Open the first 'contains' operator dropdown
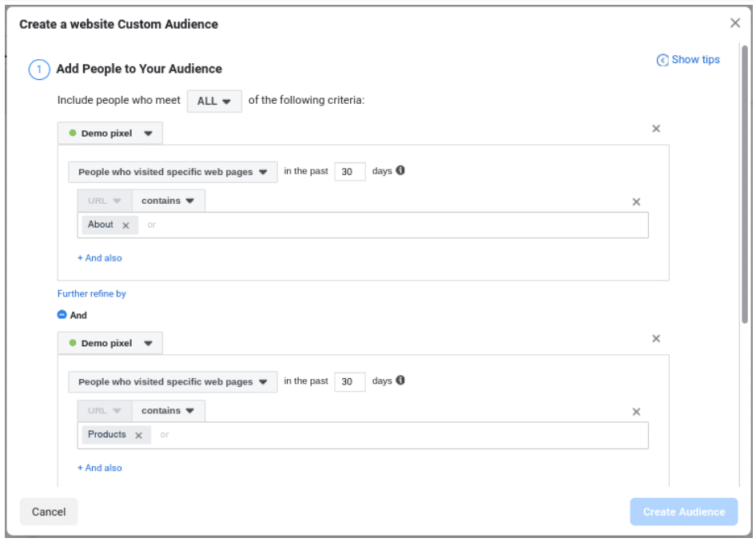 click(168, 201)
